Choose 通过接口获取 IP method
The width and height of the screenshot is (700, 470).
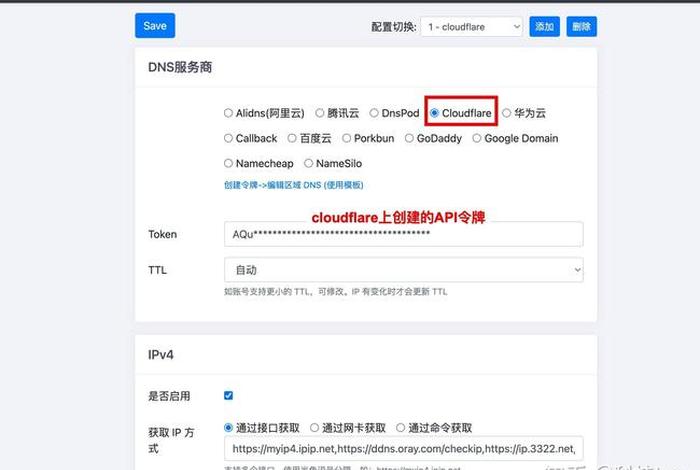tap(228, 428)
